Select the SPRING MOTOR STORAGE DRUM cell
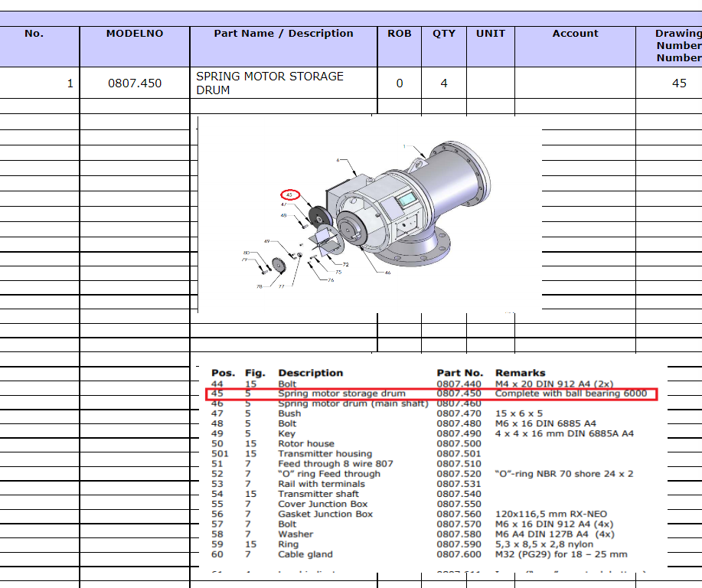702x588 pixels. 283,83
